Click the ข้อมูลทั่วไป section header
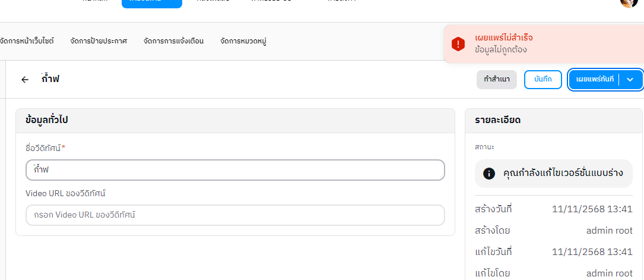The image size is (644, 280). (235, 121)
